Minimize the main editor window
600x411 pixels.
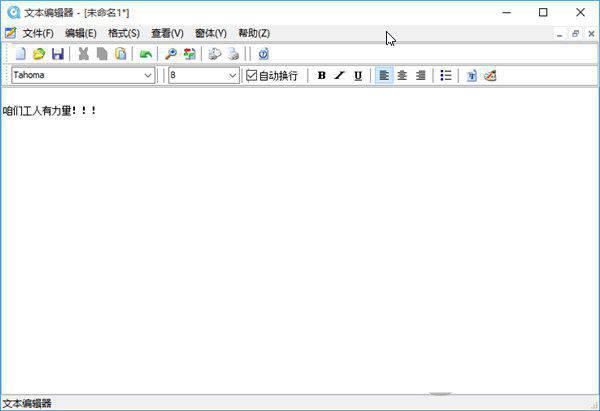(507, 12)
